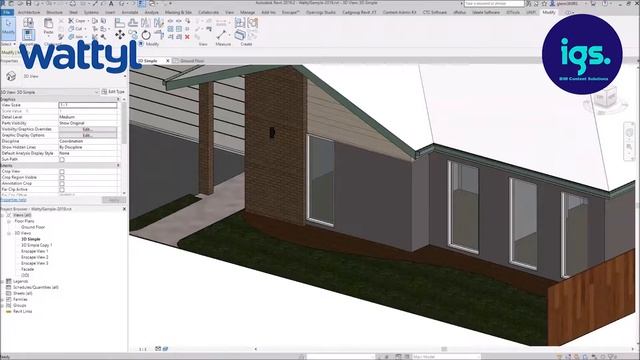Open the File menu
Screen dimensions: 640x360
click(x=7, y=13)
